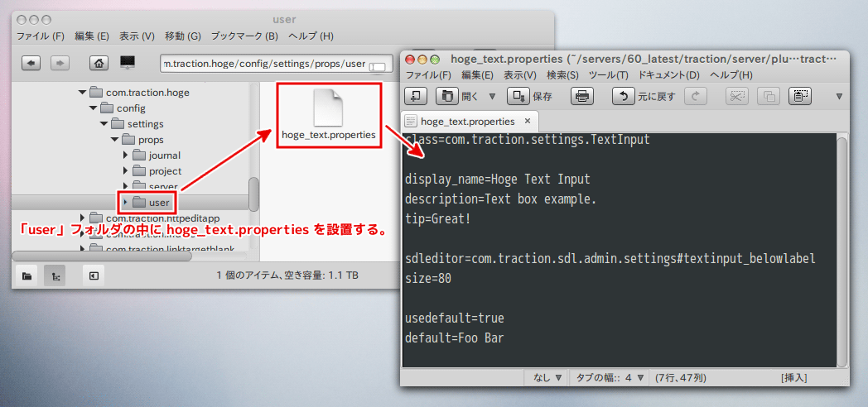
Task: Click the editor vertical scrollbar
Action: point(841,251)
